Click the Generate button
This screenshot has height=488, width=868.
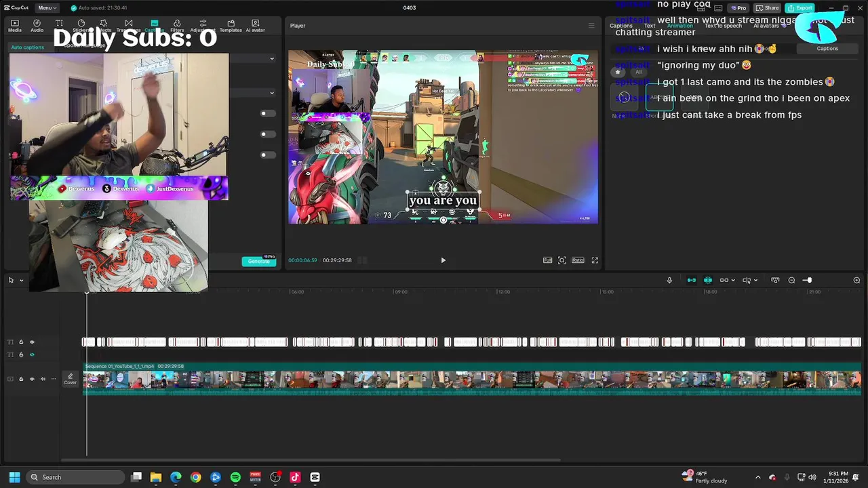tap(259, 261)
